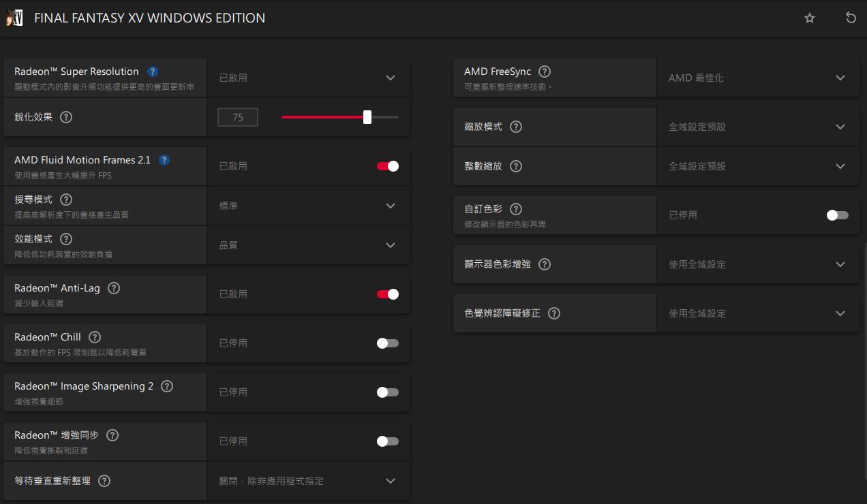This screenshot has width=867, height=504.
Task: Open the Radeon Chill help icon
Action: click(x=95, y=337)
